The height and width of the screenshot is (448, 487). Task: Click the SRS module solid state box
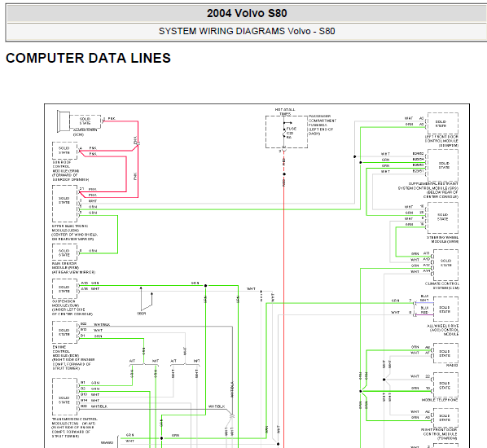coord(442,165)
